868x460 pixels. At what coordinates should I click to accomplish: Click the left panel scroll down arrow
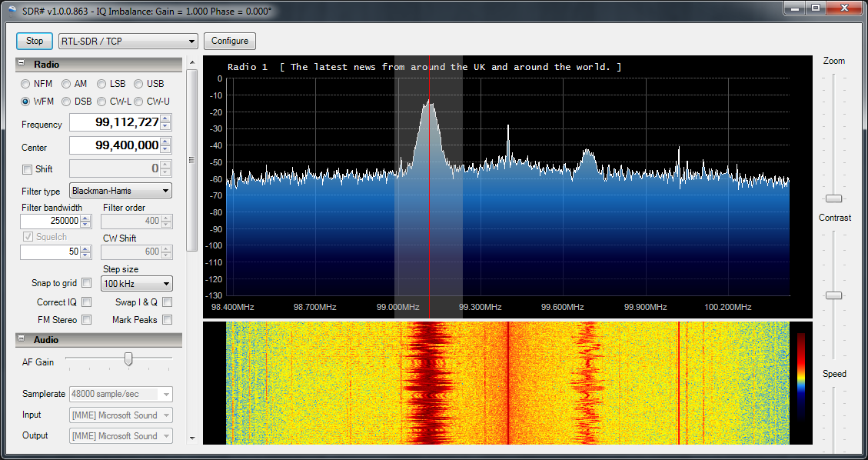[x=192, y=438]
